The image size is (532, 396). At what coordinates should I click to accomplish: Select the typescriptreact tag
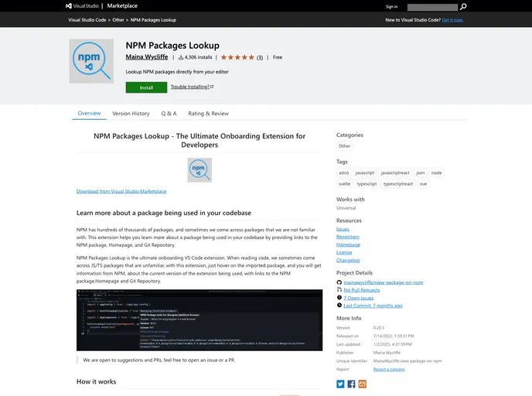(398, 183)
